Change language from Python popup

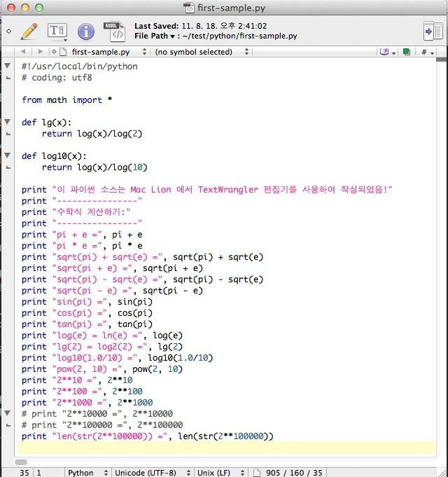pyautogui.click(x=87, y=472)
